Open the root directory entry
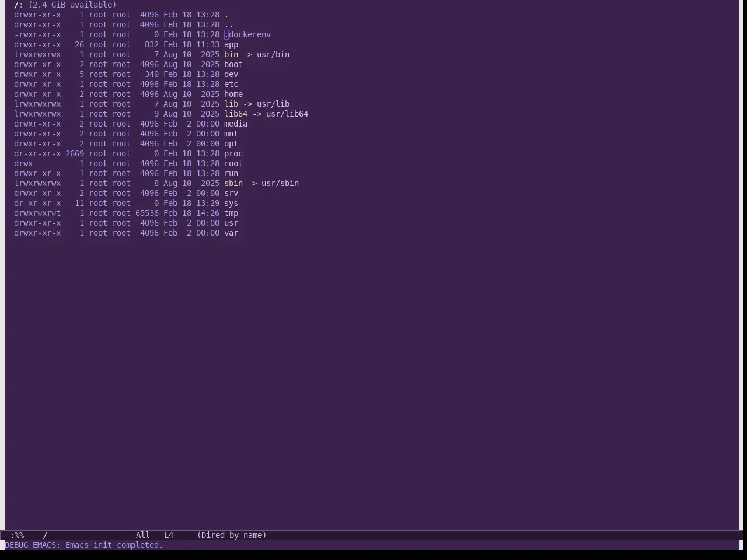Viewport: 747px width, 560px height. 233,163
